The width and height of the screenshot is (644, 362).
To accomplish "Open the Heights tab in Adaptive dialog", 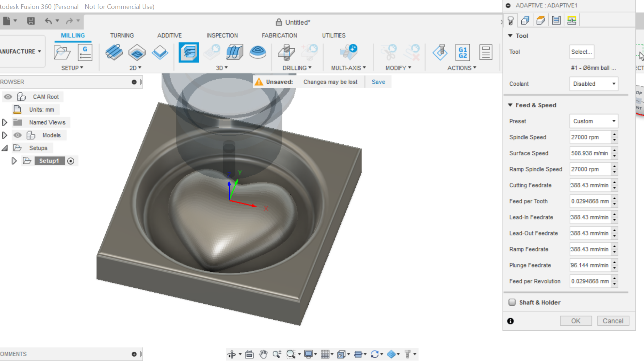I will point(541,20).
